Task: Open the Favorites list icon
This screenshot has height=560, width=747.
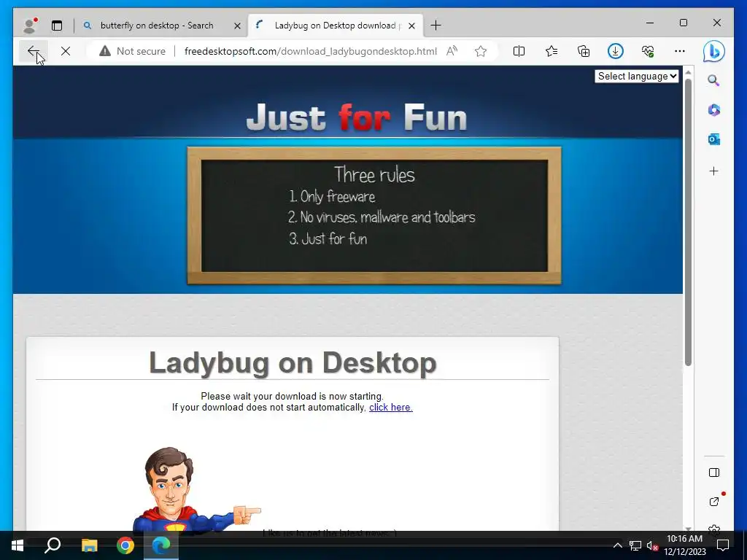Action: tap(551, 51)
